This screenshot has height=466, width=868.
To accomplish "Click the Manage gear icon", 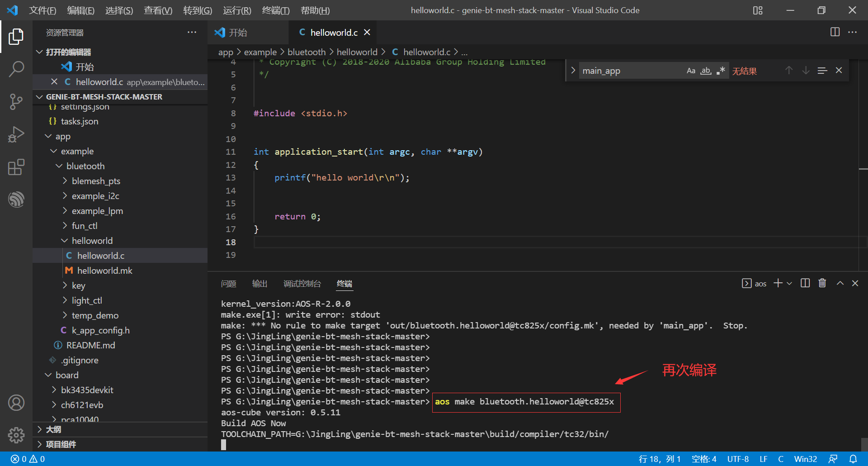I will point(16,435).
